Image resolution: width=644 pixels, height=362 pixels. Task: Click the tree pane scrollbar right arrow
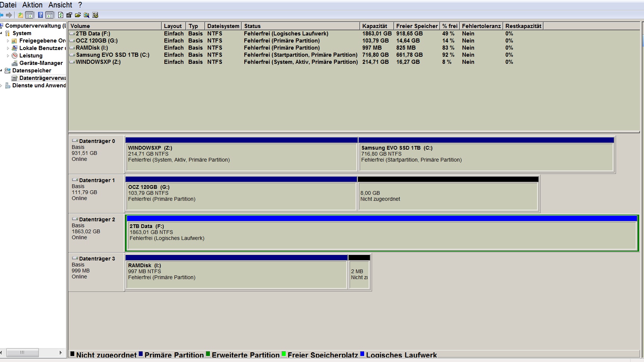pos(61,352)
